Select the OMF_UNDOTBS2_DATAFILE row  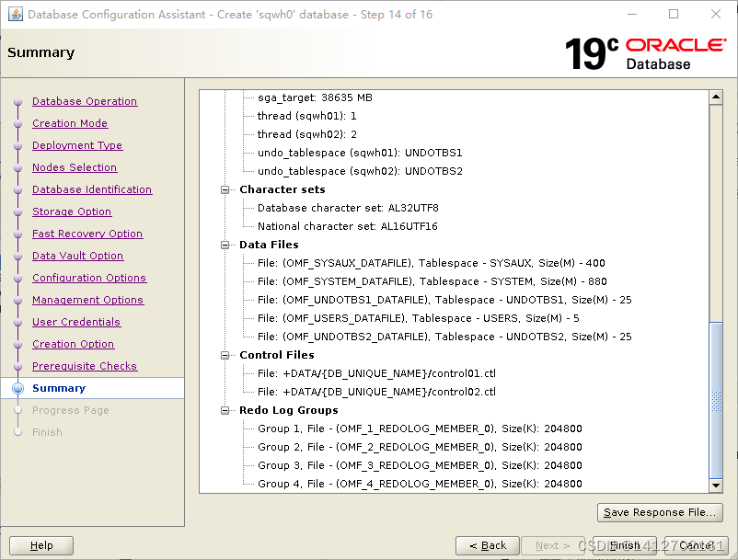click(x=444, y=337)
